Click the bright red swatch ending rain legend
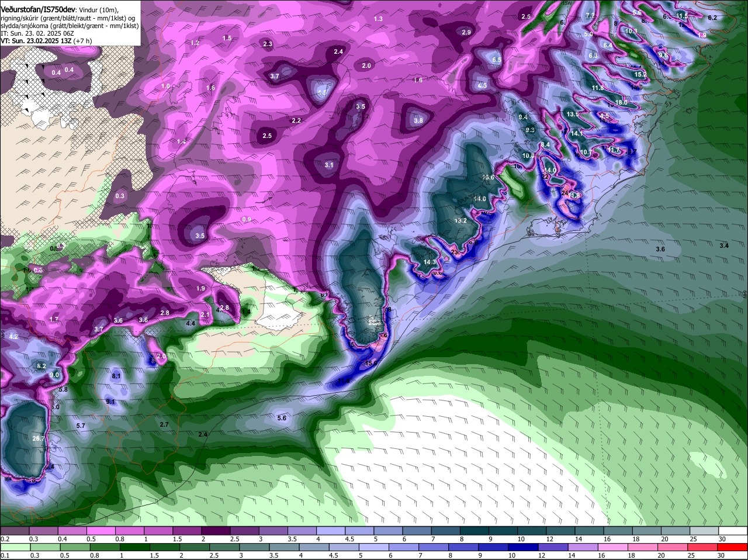The width and height of the screenshot is (748, 560). 733,547
